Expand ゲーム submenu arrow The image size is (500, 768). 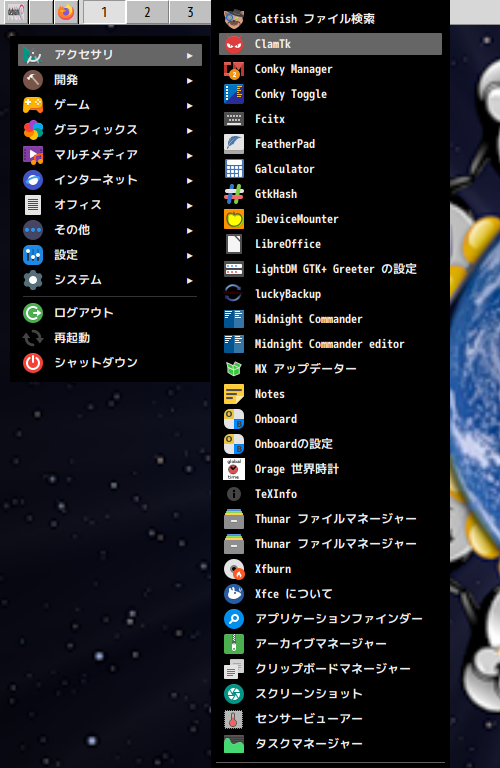click(190, 105)
